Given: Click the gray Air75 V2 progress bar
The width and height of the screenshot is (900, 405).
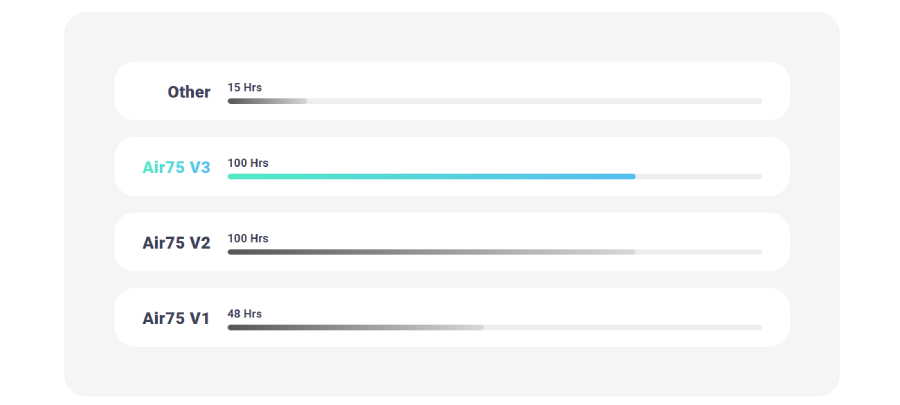Looking at the screenshot, I should pyautogui.click(x=430, y=252).
